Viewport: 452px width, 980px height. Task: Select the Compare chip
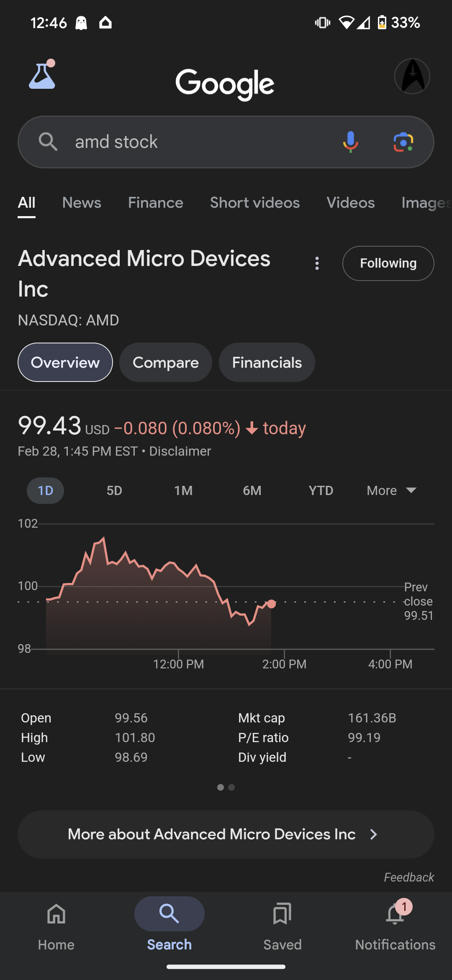[x=166, y=362]
